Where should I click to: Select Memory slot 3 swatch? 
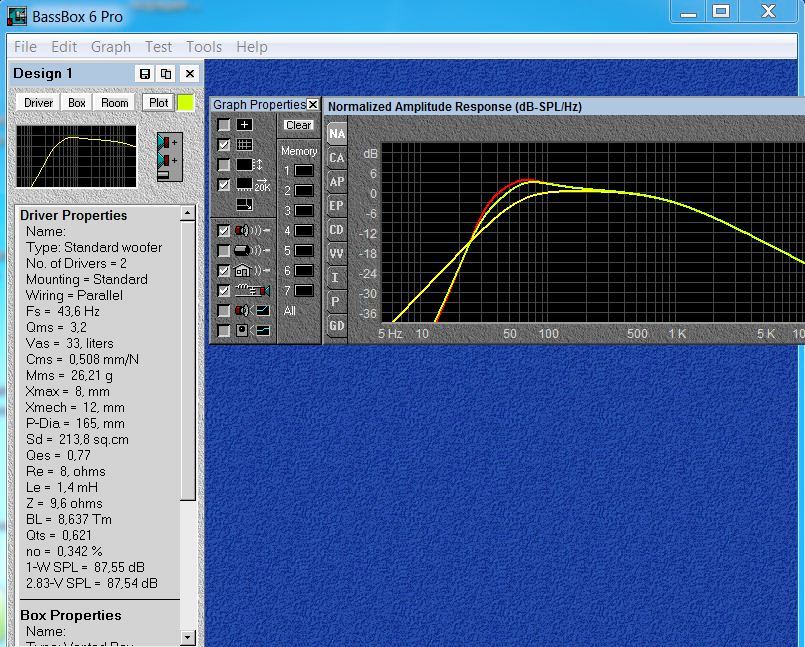pos(304,211)
